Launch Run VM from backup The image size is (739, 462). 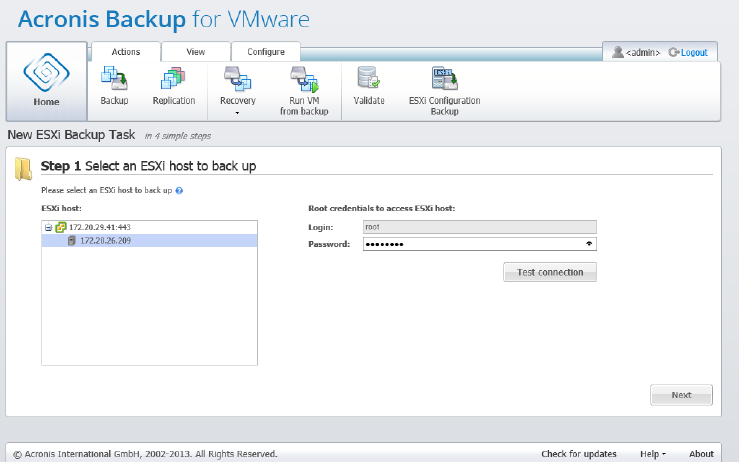click(x=304, y=91)
